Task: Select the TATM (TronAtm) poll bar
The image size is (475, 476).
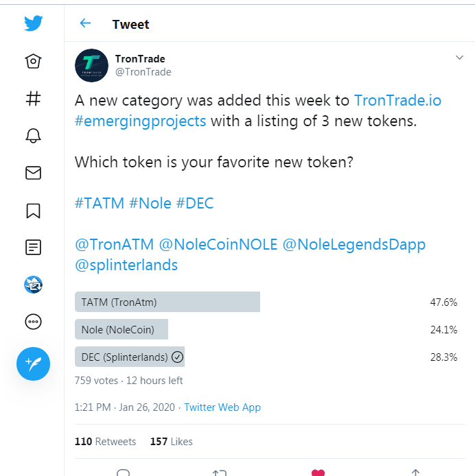Action: click(x=167, y=302)
